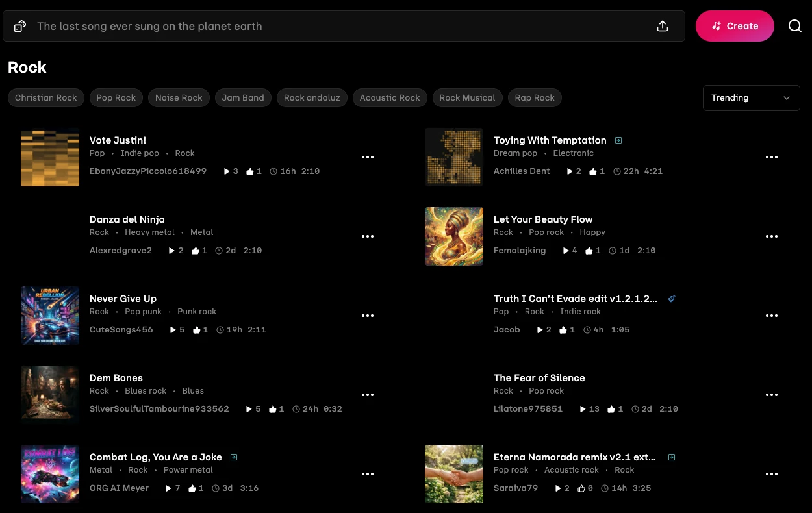Image resolution: width=812 pixels, height=513 pixels.
Task: Visit artist SilverSoulfulTambourine933562 profile
Action: pyautogui.click(x=159, y=409)
